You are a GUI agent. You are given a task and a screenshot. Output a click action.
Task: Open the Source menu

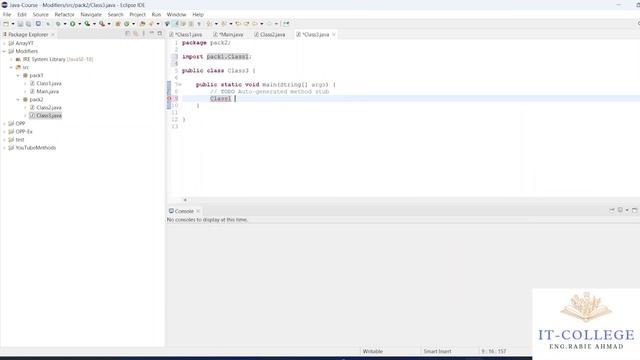pyautogui.click(x=40, y=14)
